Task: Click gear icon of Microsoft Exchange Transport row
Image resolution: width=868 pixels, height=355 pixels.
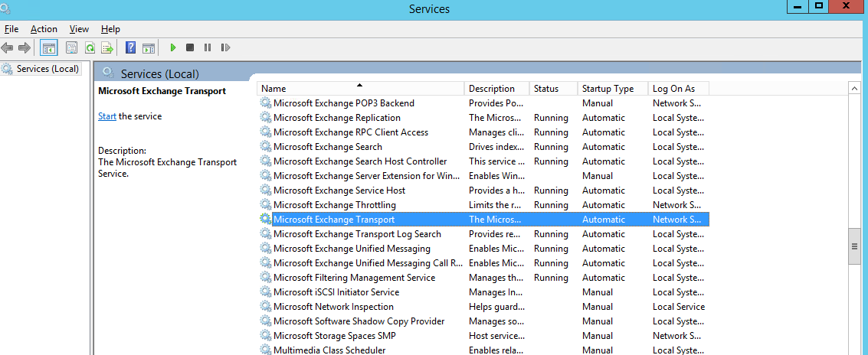Action: pyautogui.click(x=266, y=219)
